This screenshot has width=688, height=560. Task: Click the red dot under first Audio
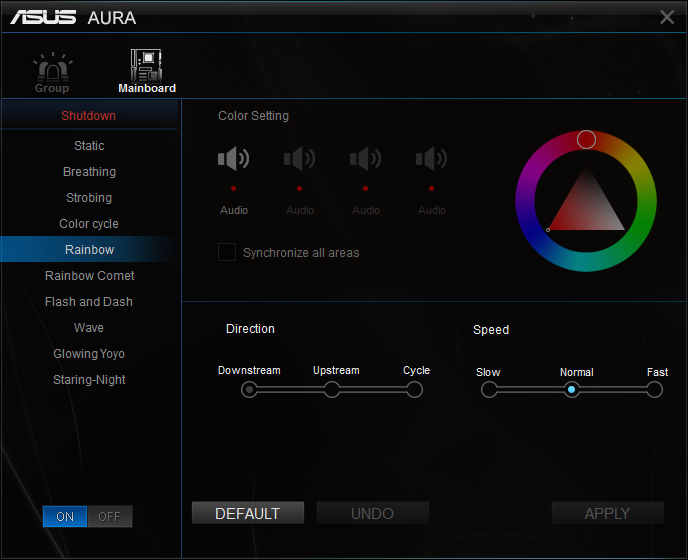pos(233,189)
